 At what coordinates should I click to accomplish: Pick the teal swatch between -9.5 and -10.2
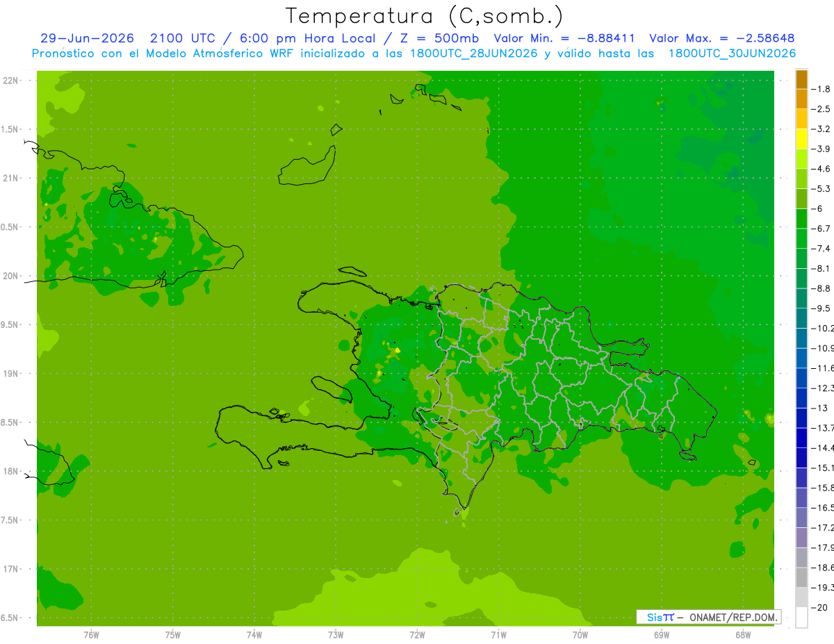pos(801,317)
